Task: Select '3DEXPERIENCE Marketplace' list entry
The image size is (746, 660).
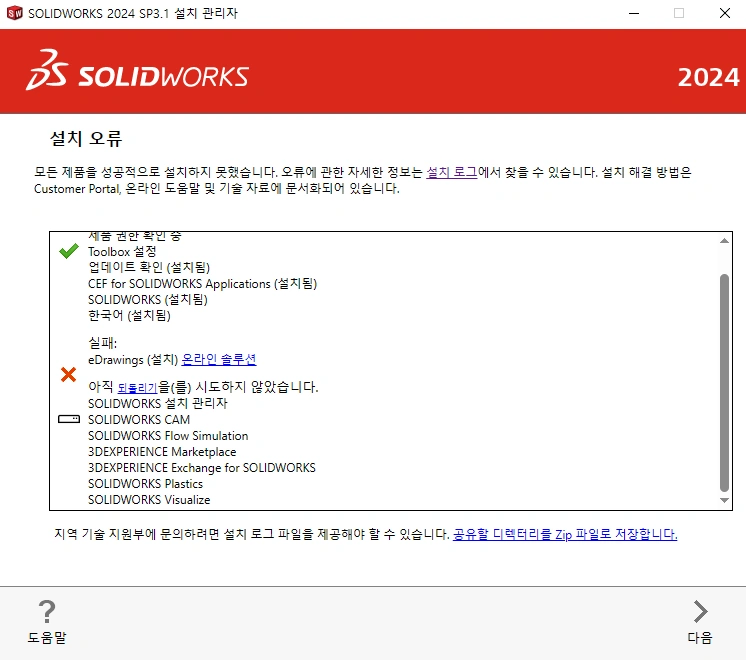Action: click(162, 452)
